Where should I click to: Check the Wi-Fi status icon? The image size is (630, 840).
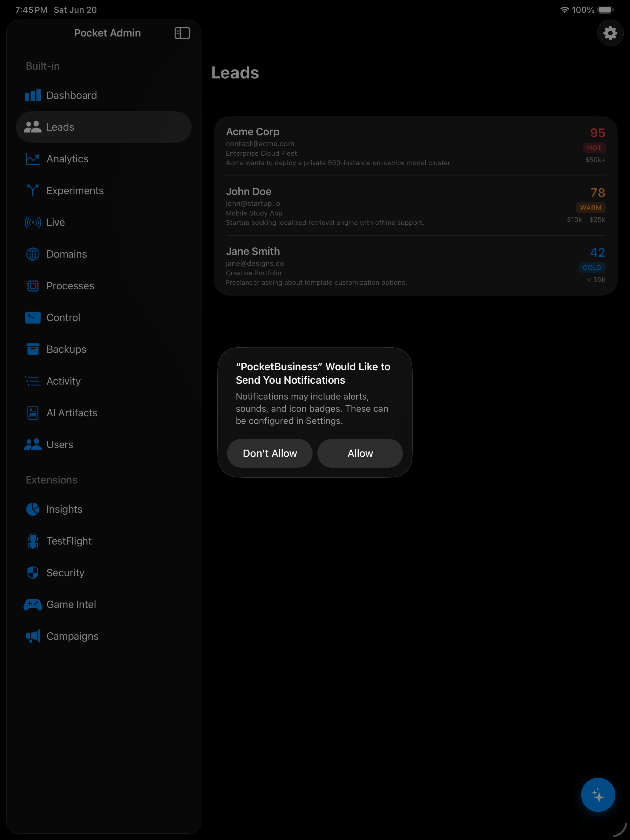pyautogui.click(x=564, y=10)
